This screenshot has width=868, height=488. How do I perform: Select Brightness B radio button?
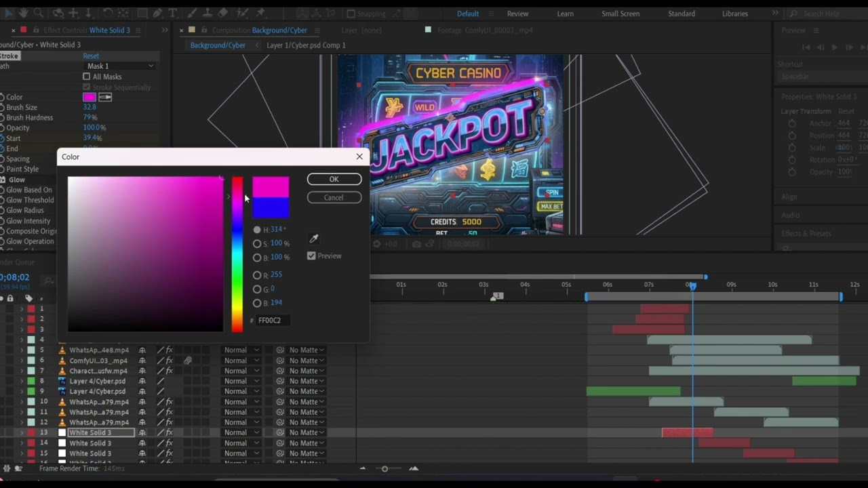tap(257, 258)
